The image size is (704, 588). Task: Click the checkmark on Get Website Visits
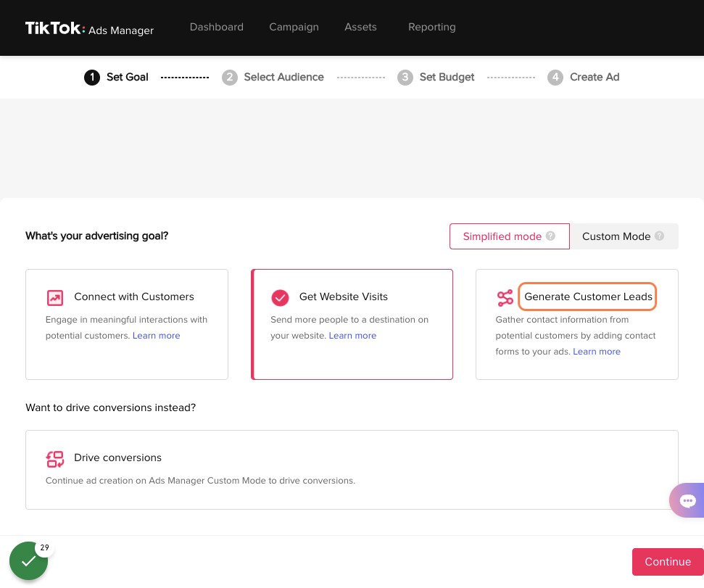280,297
